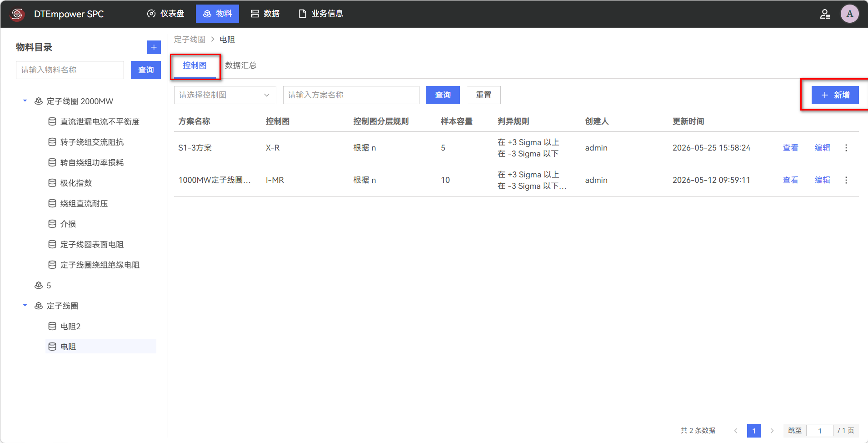Open the avatar A account menu

[x=849, y=14]
